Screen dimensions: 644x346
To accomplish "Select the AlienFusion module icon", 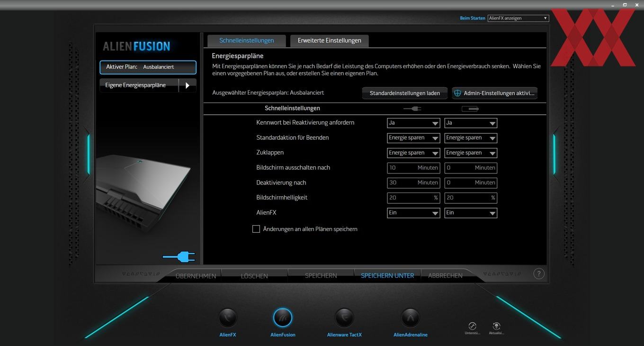I will coord(283,318).
